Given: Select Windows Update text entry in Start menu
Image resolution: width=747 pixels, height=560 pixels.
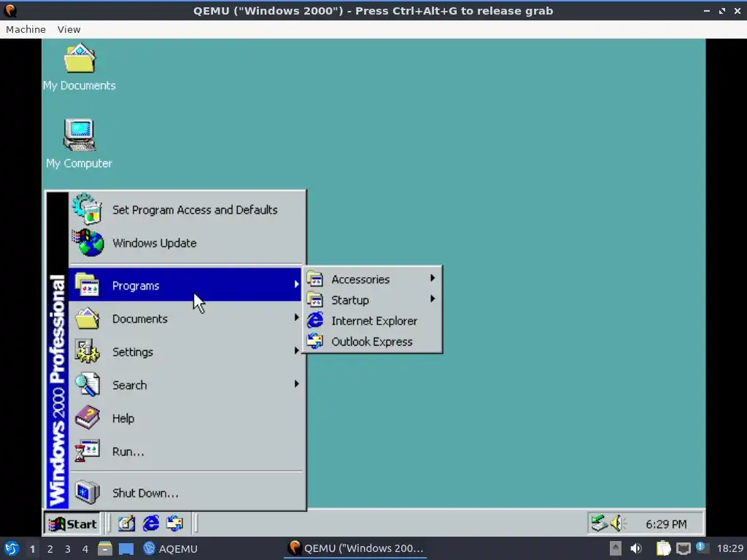Looking at the screenshot, I should click(155, 243).
